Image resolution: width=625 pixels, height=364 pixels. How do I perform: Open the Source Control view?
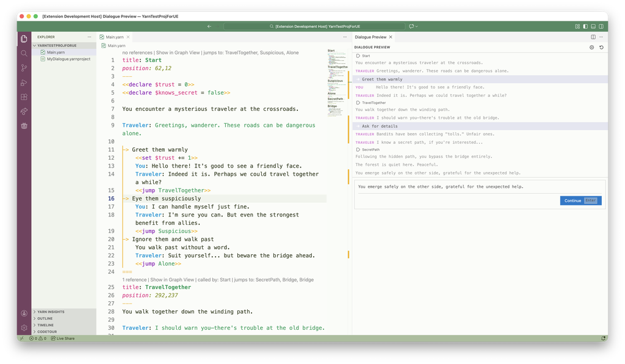click(23, 67)
